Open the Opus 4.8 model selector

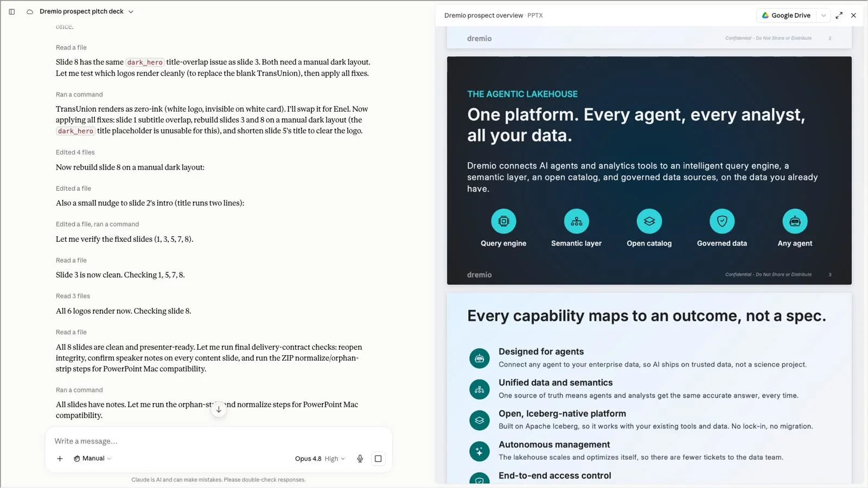click(320, 459)
